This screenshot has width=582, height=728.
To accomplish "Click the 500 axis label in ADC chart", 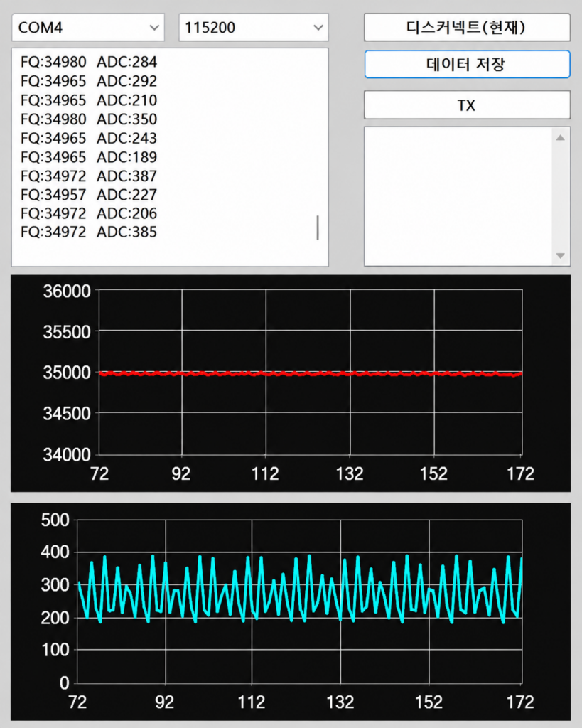I will pyautogui.click(x=55, y=520).
